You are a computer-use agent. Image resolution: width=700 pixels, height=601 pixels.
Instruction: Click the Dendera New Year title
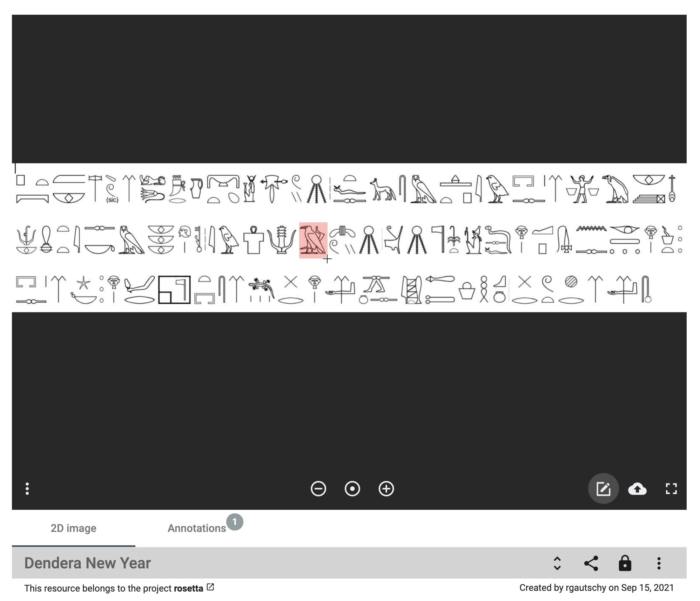(87, 563)
